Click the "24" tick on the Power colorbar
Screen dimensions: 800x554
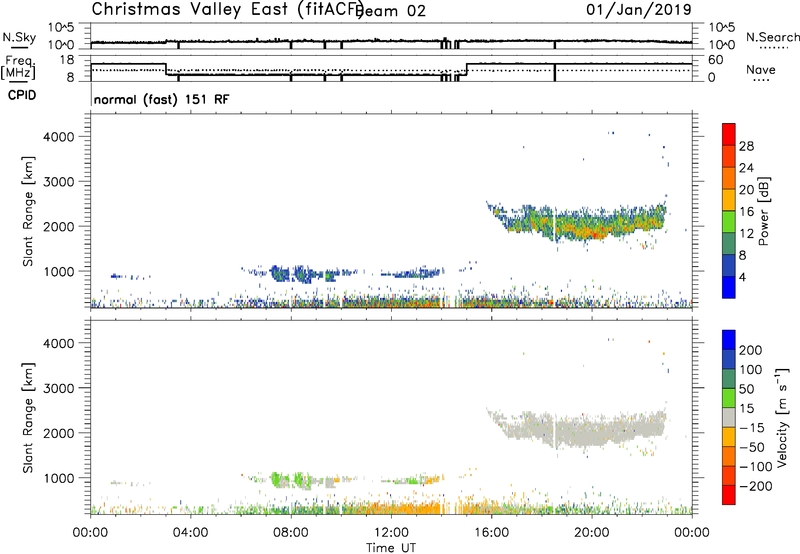coord(746,168)
